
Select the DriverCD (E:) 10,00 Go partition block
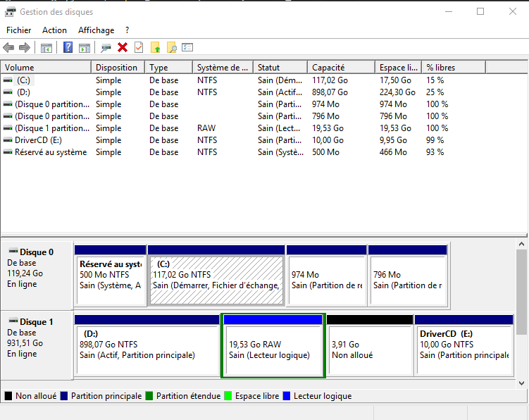coord(464,345)
